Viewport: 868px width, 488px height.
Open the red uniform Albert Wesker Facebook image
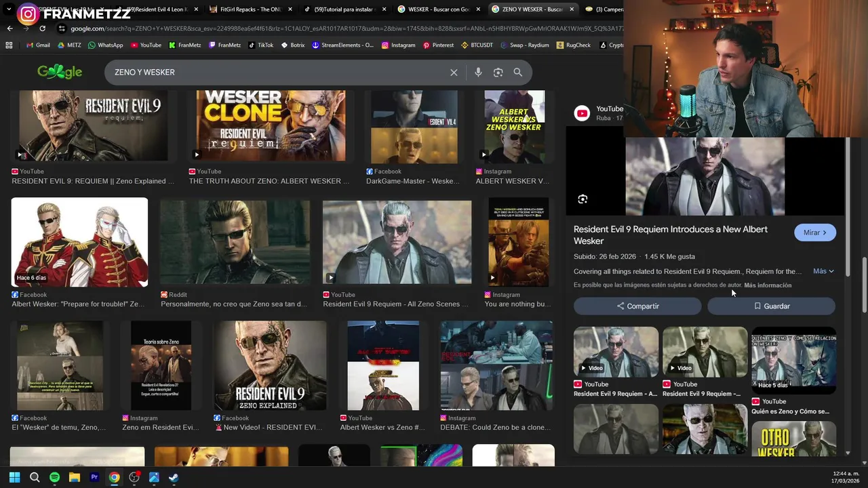pos(79,242)
